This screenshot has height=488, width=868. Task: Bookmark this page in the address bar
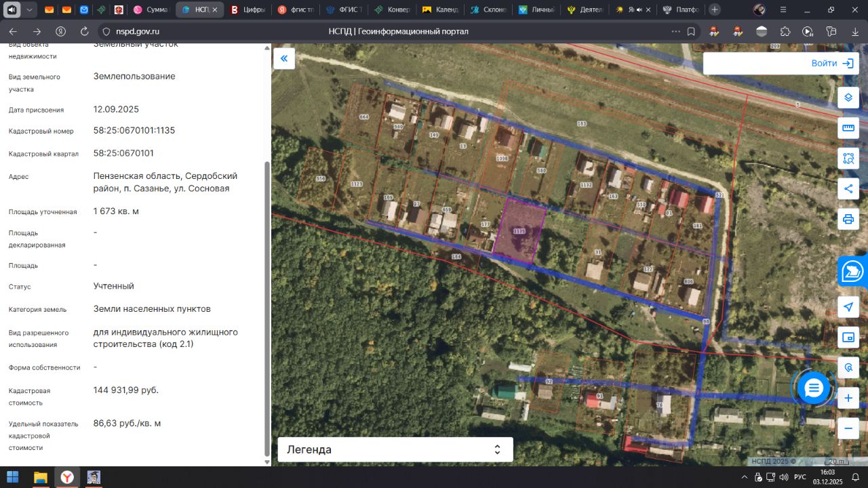coord(691,32)
